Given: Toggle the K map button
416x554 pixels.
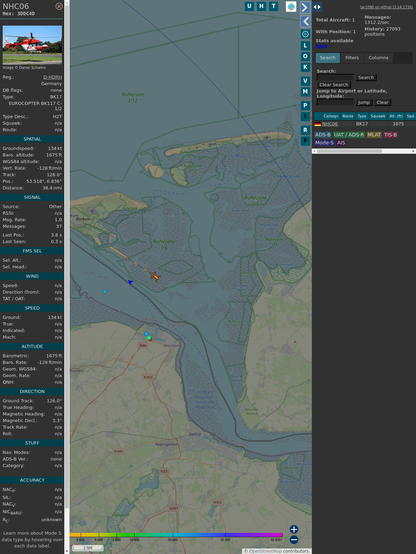Looking at the screenshot, I should point(305,67).
